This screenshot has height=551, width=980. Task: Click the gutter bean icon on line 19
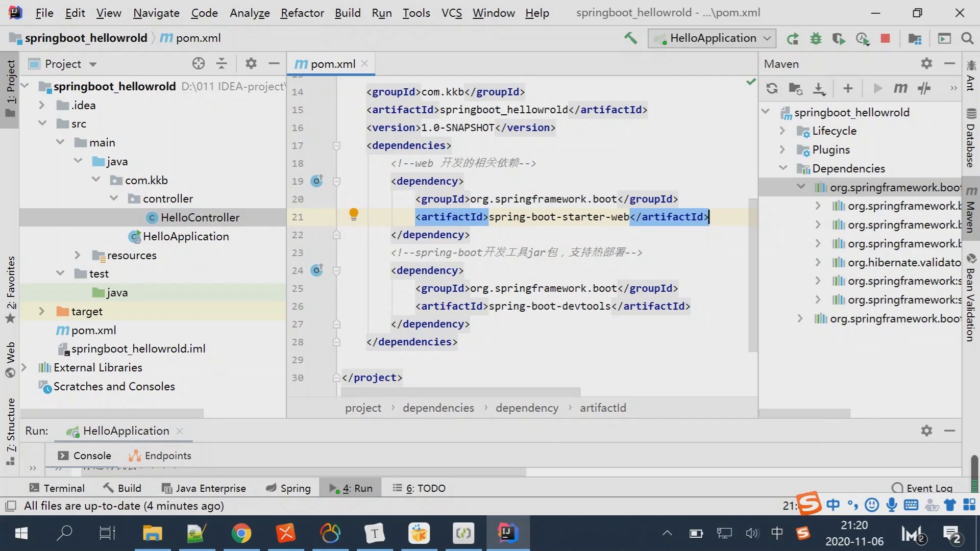pyautogui.click(x=317, y=181)
